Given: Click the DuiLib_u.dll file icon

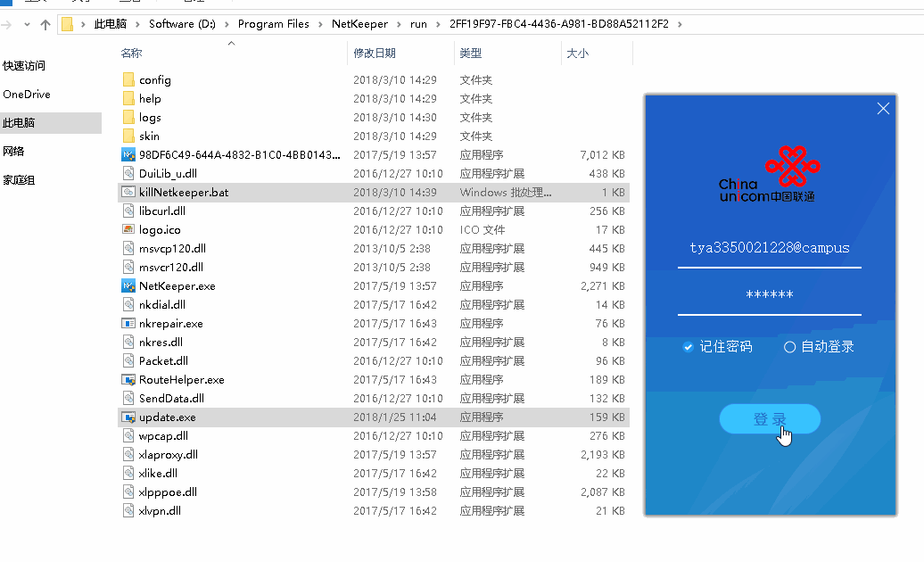Looking at the screenshot, I should pos(128,173).
